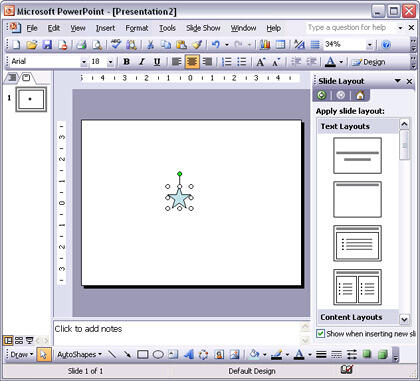This screenshot has height=381, width=420.
Task: Open the AutoShapes dropdown
Action: point(79,355)
